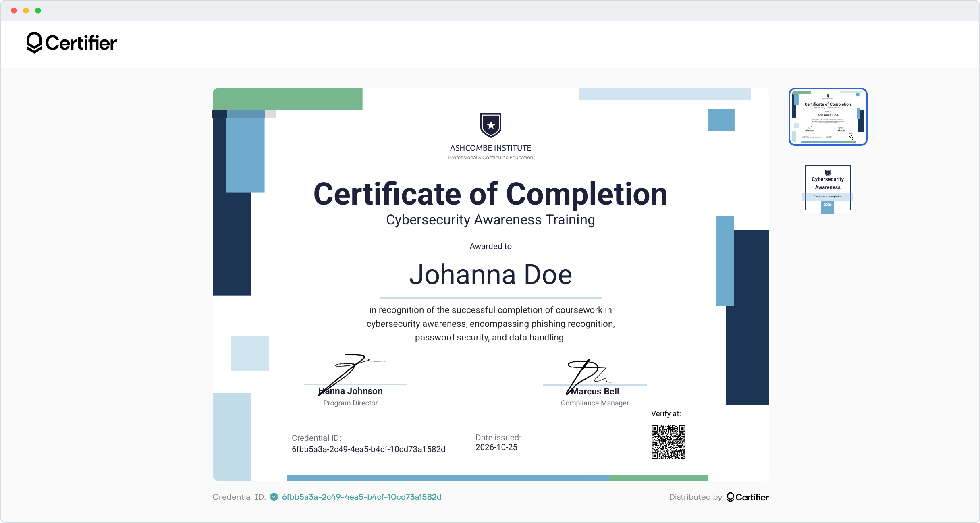
Task: Click the credential ID printed on the certificate
Action: point(369,449)
